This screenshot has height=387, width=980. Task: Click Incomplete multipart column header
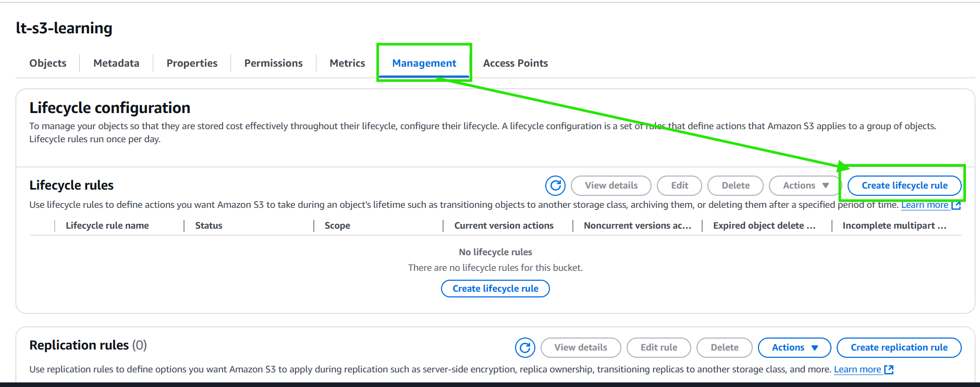click(x=895, y=226)
